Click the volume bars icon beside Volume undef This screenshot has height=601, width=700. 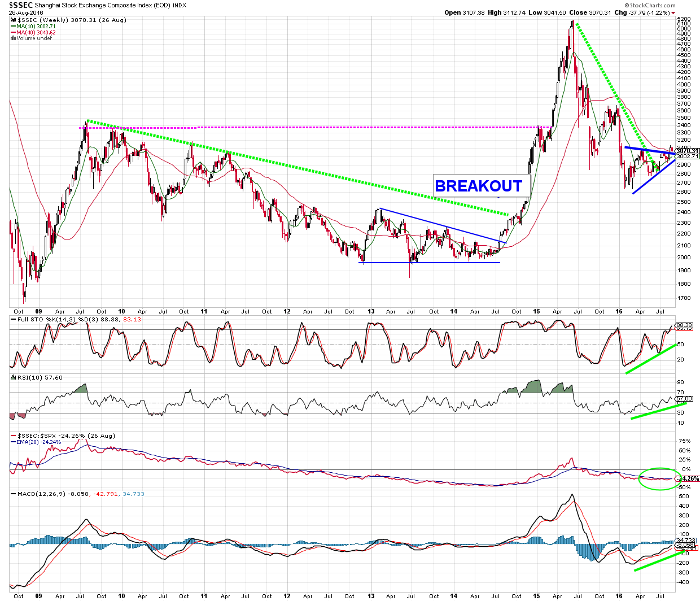click(14, 38)
